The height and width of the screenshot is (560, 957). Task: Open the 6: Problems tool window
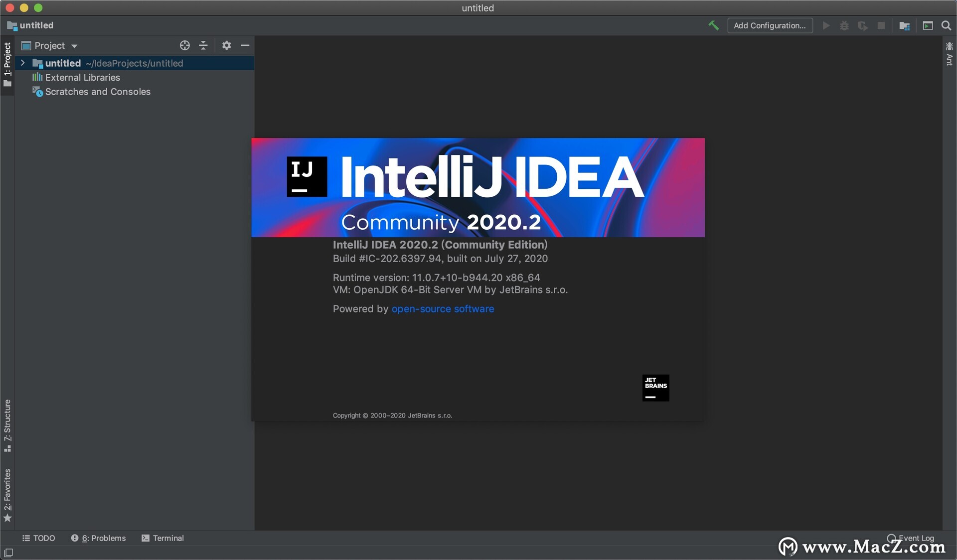click(98, 538)
